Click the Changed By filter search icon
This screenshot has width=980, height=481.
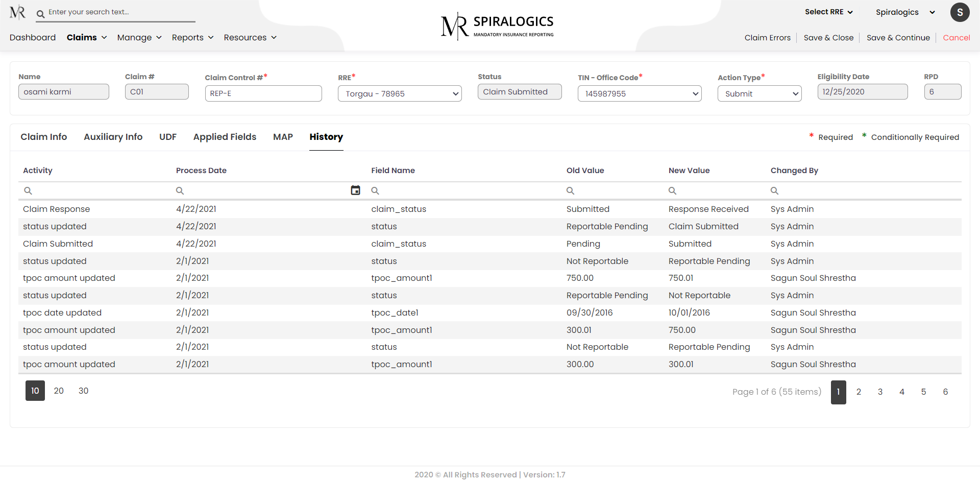point(774,190)
